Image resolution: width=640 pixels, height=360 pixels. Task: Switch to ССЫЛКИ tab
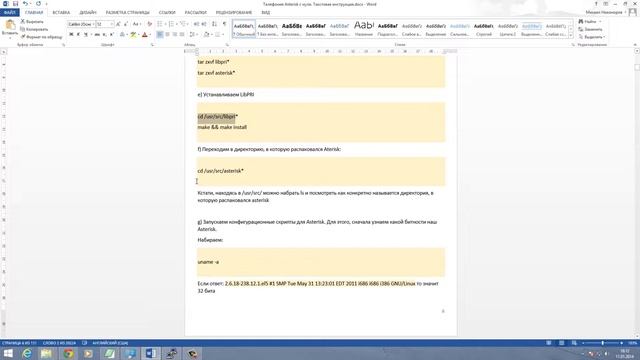pos(167,13)
